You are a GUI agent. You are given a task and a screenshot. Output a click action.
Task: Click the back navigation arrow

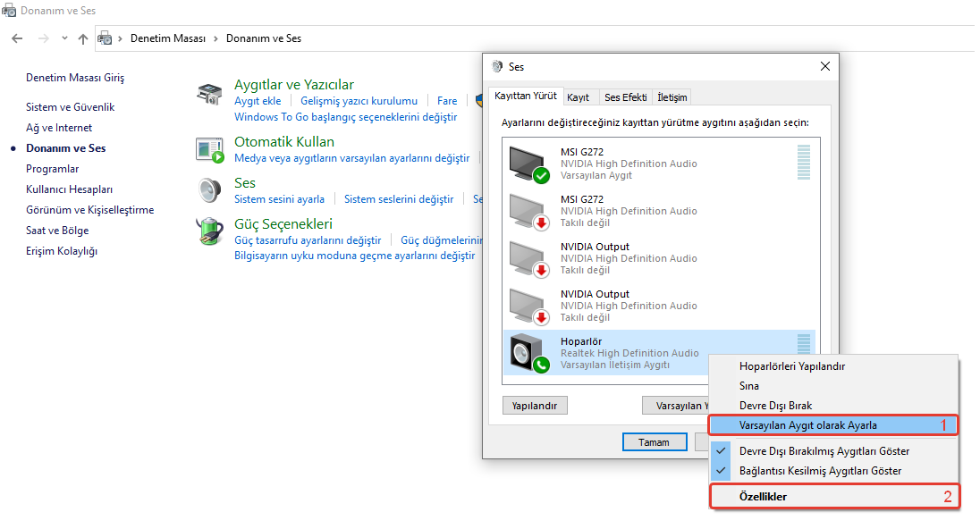[17, 38]
